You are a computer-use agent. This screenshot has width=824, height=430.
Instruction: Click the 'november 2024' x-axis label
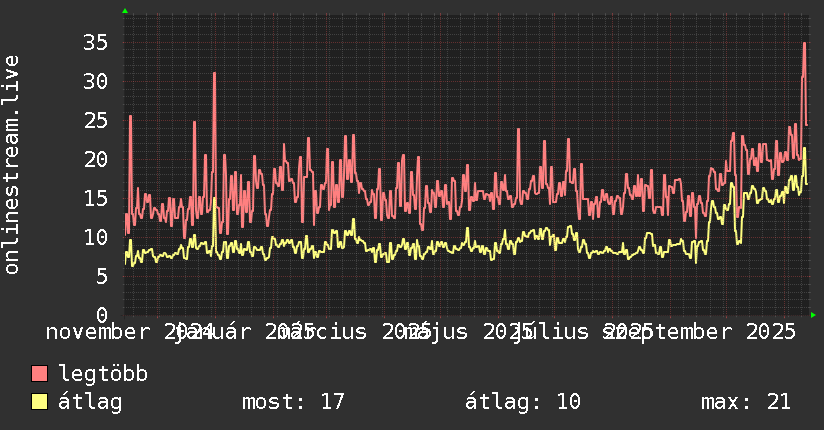130,332
